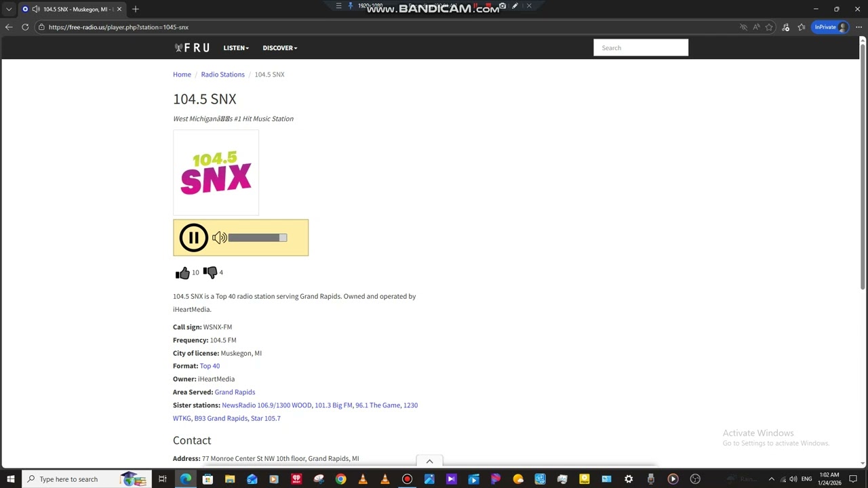868x488 pixels.
Task: Expand the DISCOVER dropdown menu
Action: 280,48
